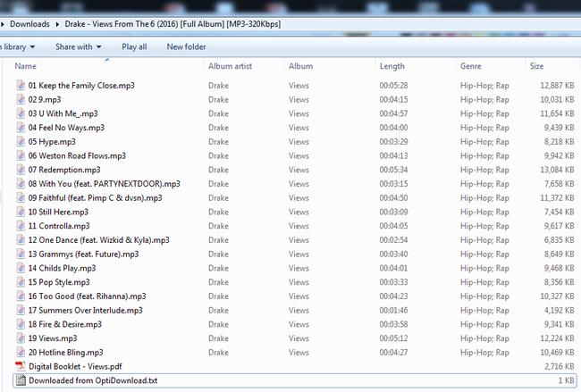Select file name 01 Keep the Family Close.mp3
The image size is (581, 392).
click(81, 86)
